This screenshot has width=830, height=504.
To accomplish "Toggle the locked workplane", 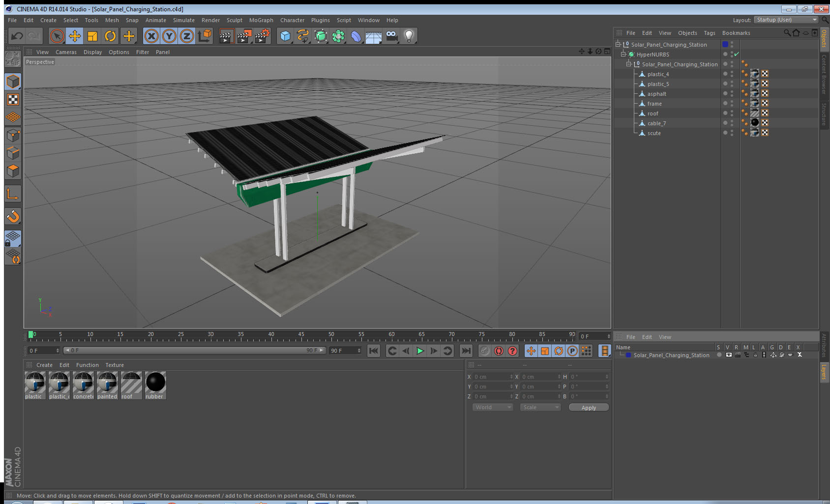I will coord(13,239).
